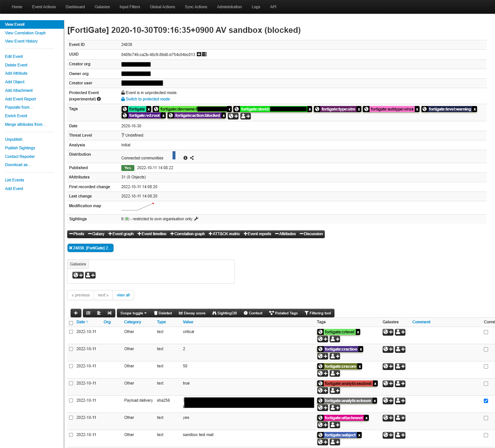Open the Galaxies menu in top navbar
The image size is (495, 448).
coord(102,7)
